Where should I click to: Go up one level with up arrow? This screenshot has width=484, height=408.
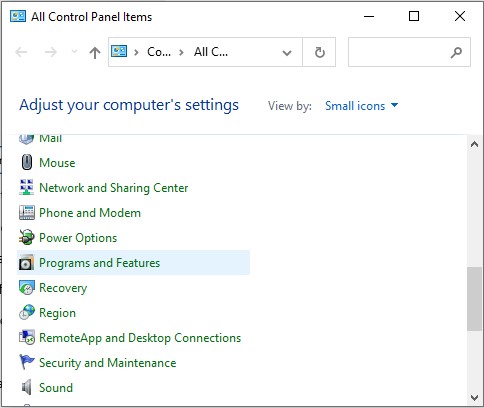coord(95,52)
